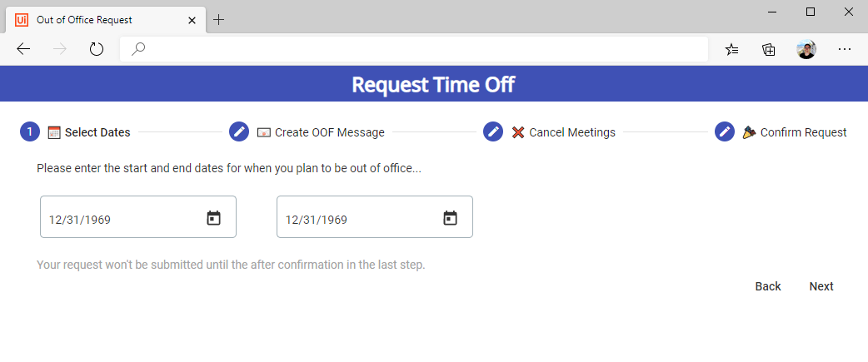Click the Next button
This screenshot has width=868, height=362.
821,286
